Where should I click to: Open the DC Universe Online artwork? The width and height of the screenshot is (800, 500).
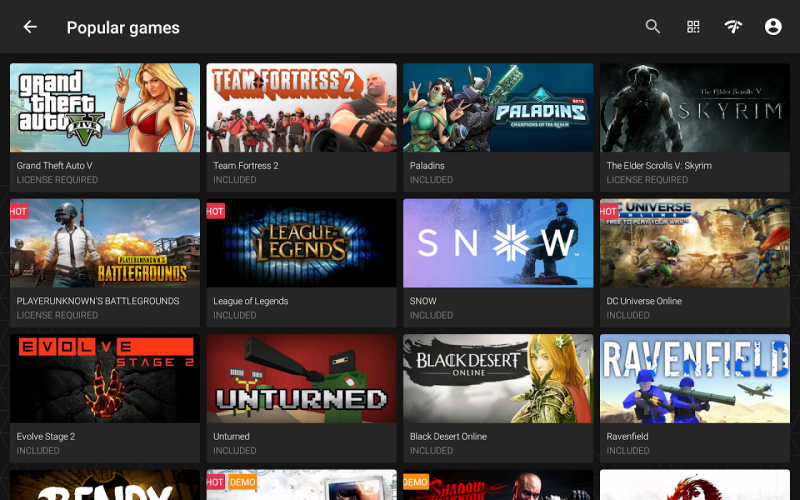[x=695, y=243]
